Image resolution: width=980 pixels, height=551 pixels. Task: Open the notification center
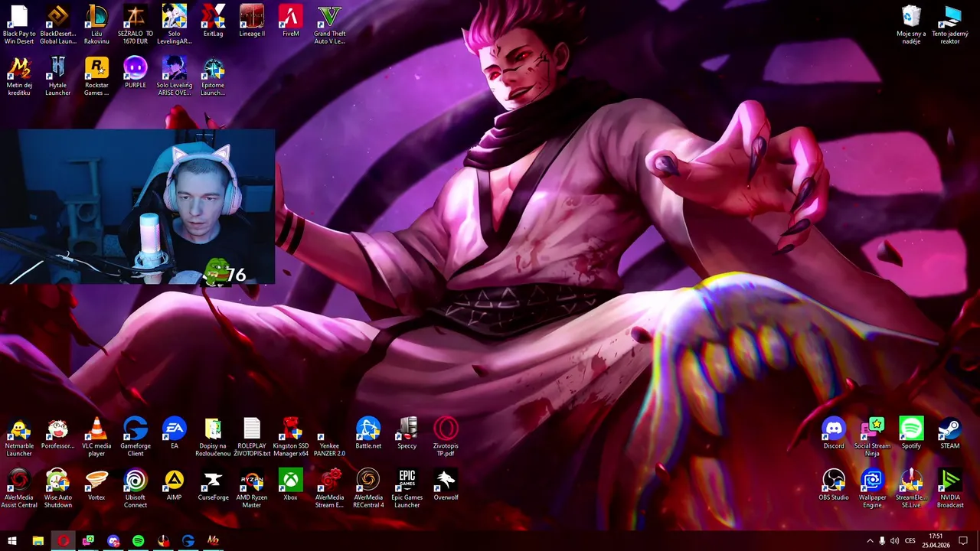tap(963, 541)
